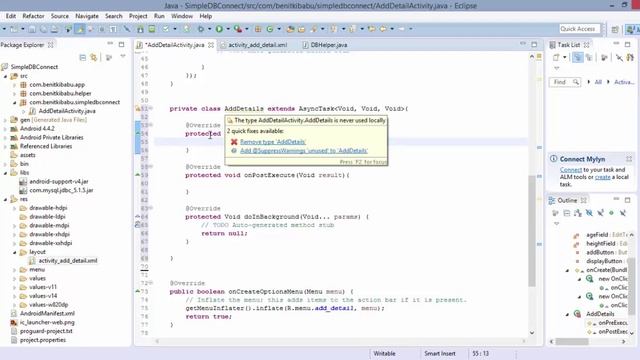640x360 pixels.
Task: Select AndroidManifest.xml in Package Explorer
Action: [47, 313]
